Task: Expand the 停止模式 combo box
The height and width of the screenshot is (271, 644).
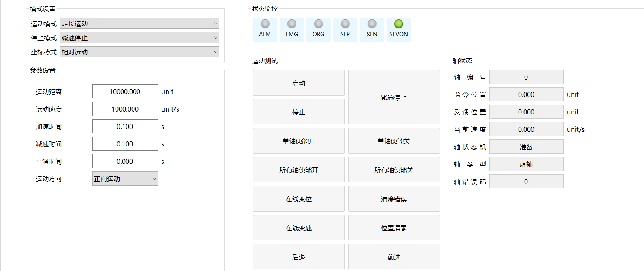Action: tap(139, 38)
